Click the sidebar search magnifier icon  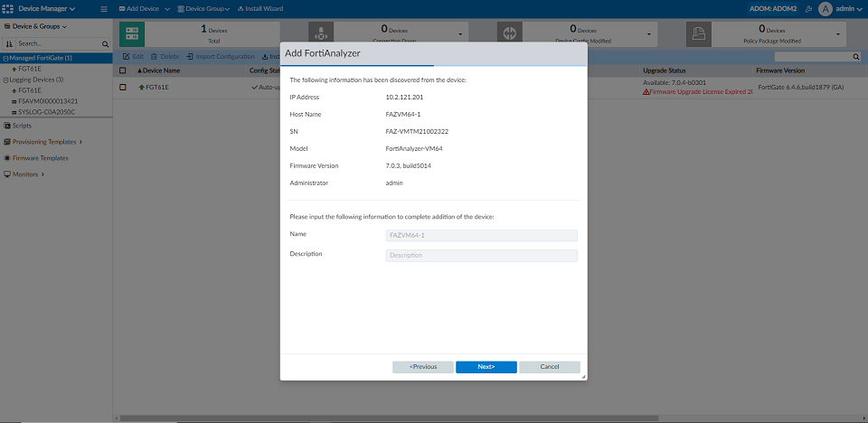(x=105, y=43)
